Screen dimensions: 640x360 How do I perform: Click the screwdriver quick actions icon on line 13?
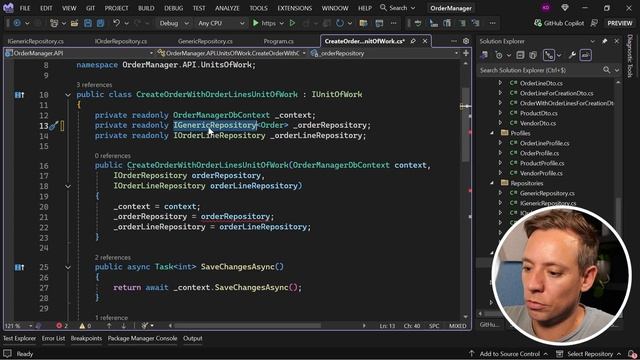pos(53,126)
